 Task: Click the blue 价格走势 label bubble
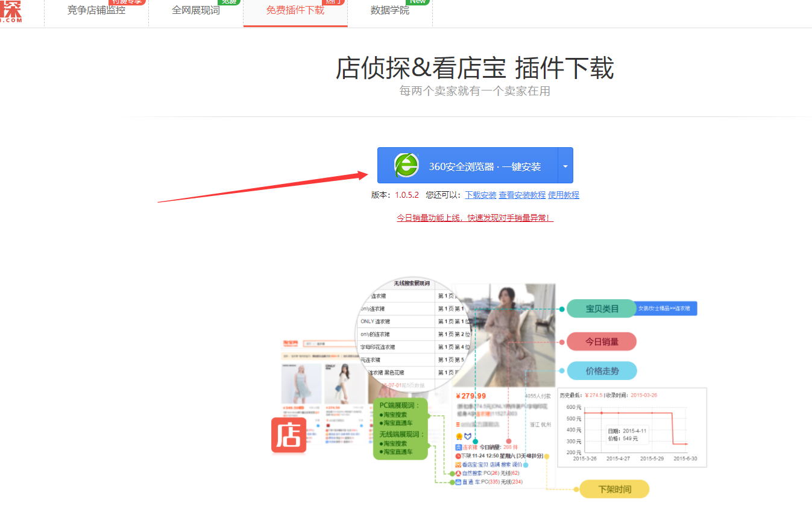point(602,371)
